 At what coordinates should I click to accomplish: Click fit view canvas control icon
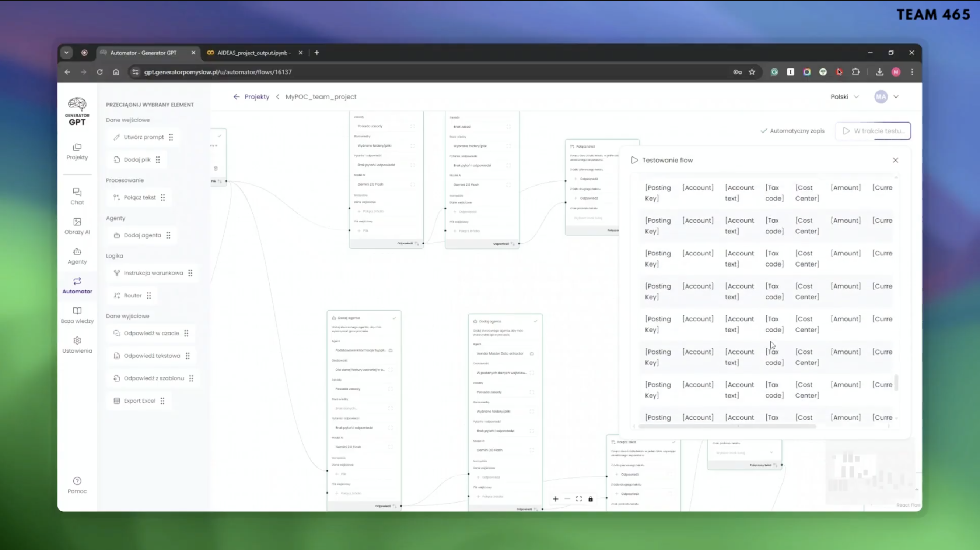[579, 499]
